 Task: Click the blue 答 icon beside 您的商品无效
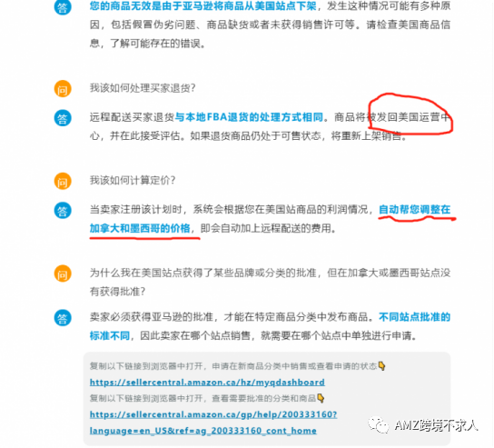point(63,7)
